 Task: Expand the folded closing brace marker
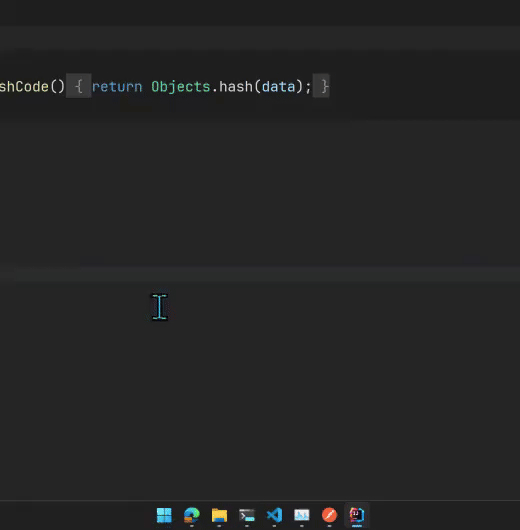pos(321,86)
